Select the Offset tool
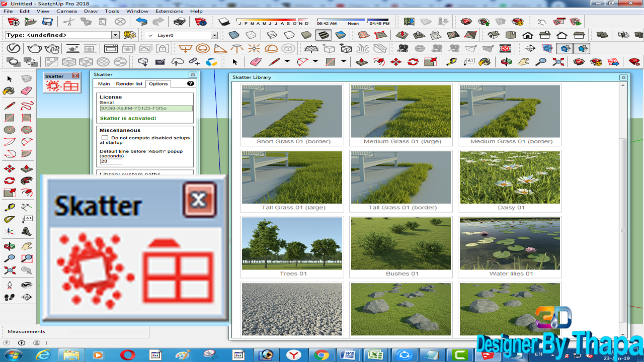The height and width of the screenshot is (362, 644). (27, 193)
